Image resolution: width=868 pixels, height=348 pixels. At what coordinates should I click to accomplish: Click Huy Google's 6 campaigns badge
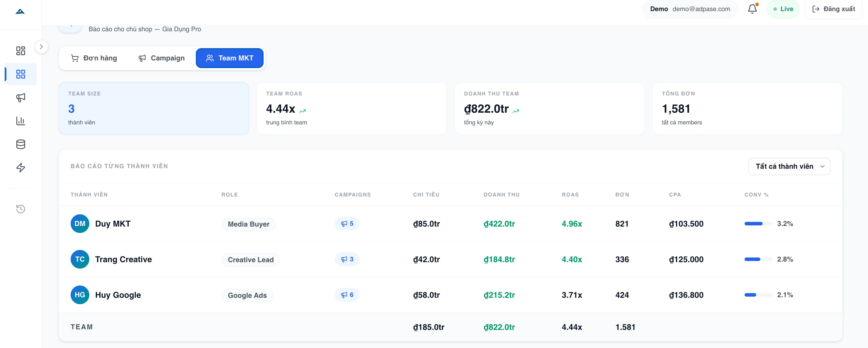tap(347, 295)
